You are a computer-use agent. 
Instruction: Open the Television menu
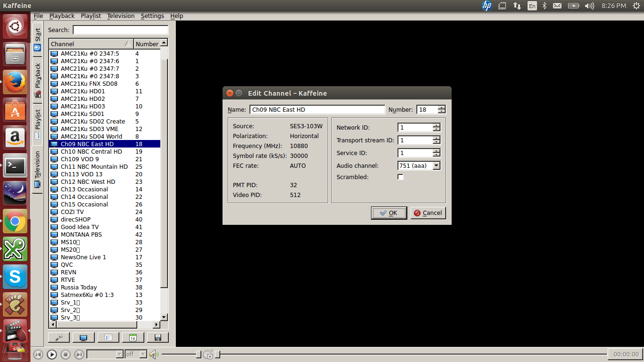coord(121,16)
